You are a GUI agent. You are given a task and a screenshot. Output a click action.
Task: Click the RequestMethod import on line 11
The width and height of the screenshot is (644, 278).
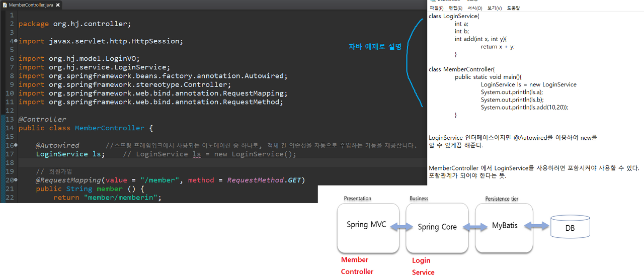151,102
